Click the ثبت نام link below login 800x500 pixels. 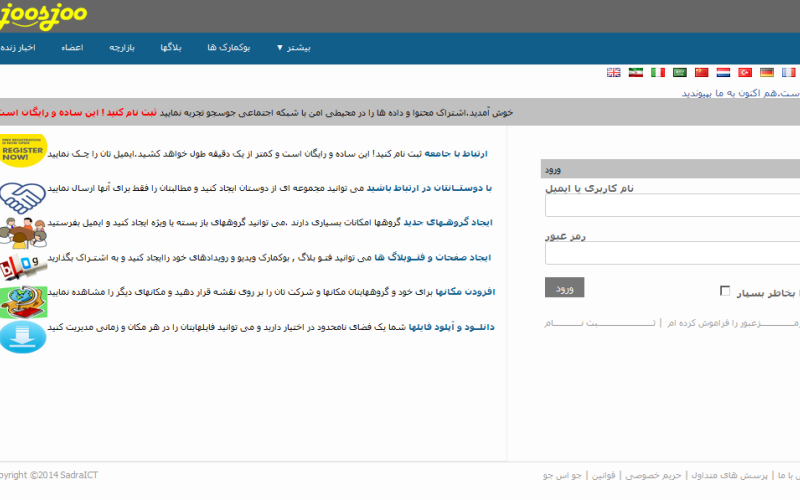[x=600, y=323]
